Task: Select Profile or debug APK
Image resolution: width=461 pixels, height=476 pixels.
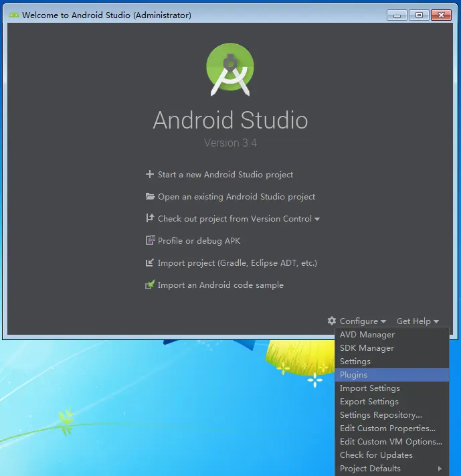Action: coord(199,241)
